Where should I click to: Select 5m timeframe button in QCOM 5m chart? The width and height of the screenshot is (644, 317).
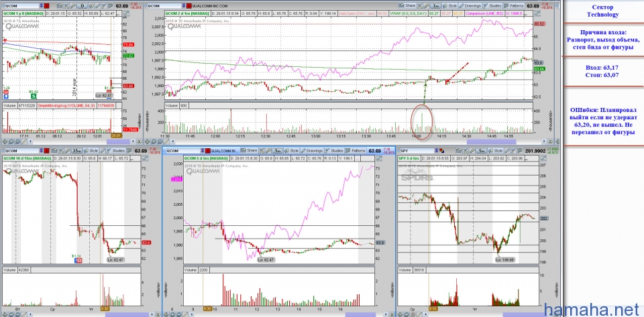[x=277, y=151]
